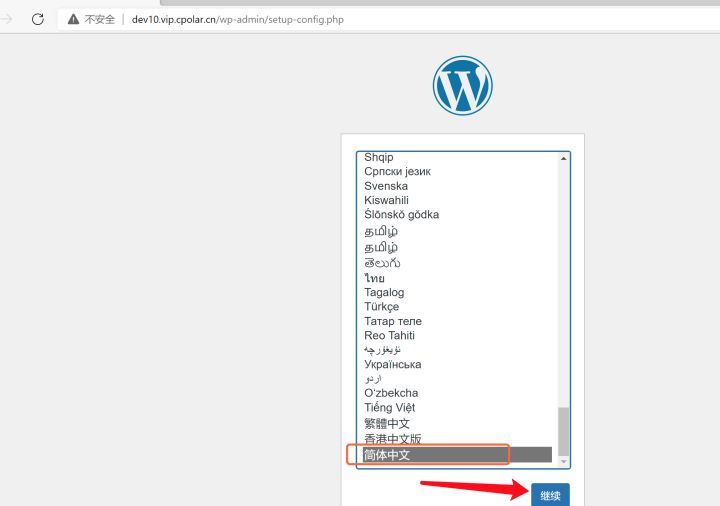The image size is (720, 506).
Task: Select Reo Tahiti language option
Action: tap(458, 336)
